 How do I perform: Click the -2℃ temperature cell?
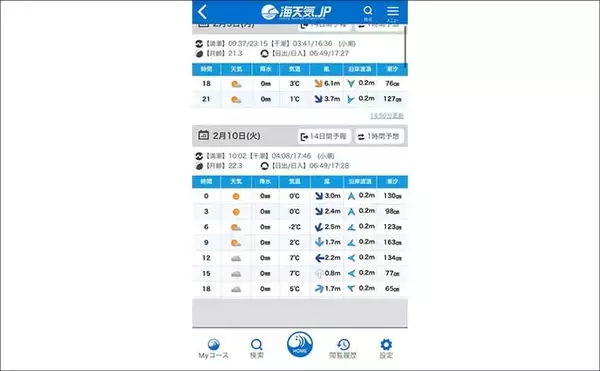[x=294, y=227]
